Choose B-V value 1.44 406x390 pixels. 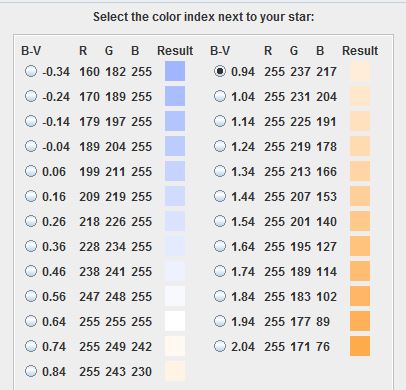pyautogui.click(x=220, y=196)
